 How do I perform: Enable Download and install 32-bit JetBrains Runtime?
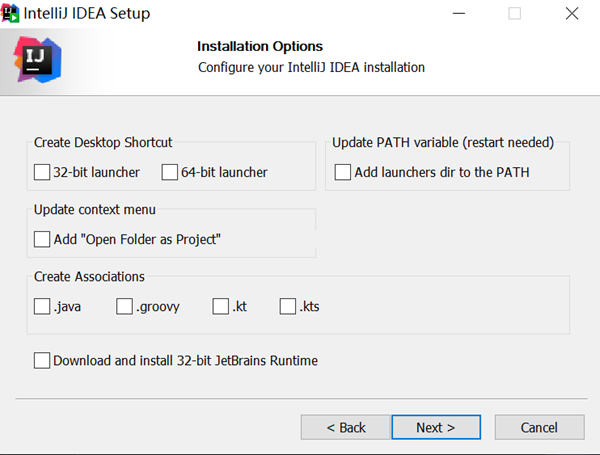pyautogui.click(x=42, y=360)
